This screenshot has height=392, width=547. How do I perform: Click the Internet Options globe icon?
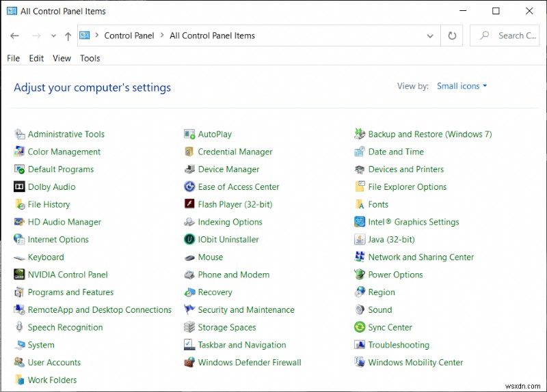click(x=19, y=240)
